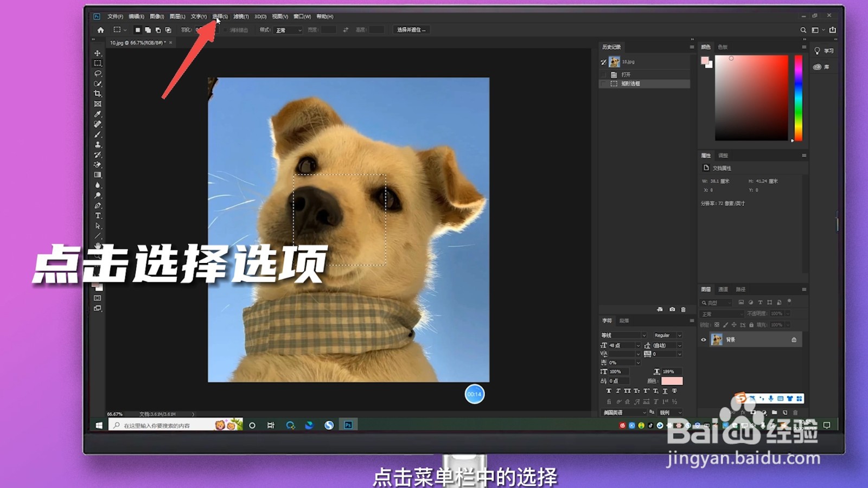Toggle Underline in Character panel
The height and width of the screenshot is (488, 868).
[x=665, y=391]
